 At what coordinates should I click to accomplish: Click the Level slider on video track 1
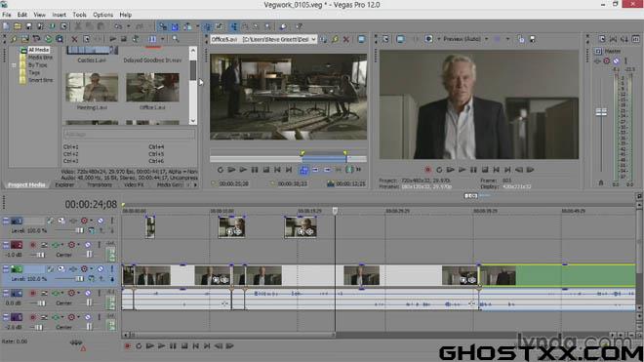coord(80,230)
